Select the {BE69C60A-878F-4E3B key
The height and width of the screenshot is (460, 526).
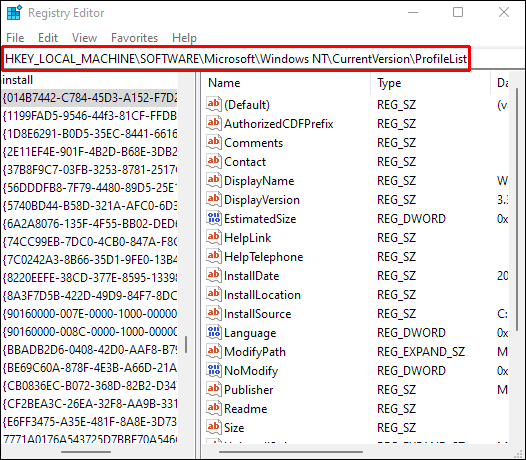[x=89, y=368]
